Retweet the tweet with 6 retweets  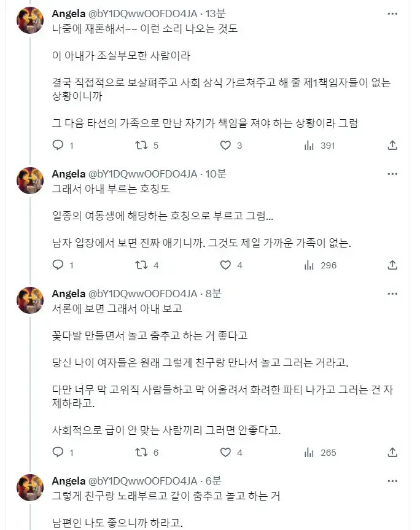142,453
